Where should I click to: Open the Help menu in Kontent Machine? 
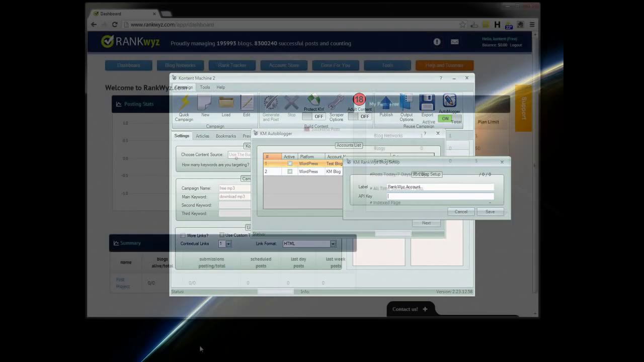pos(221,87)
